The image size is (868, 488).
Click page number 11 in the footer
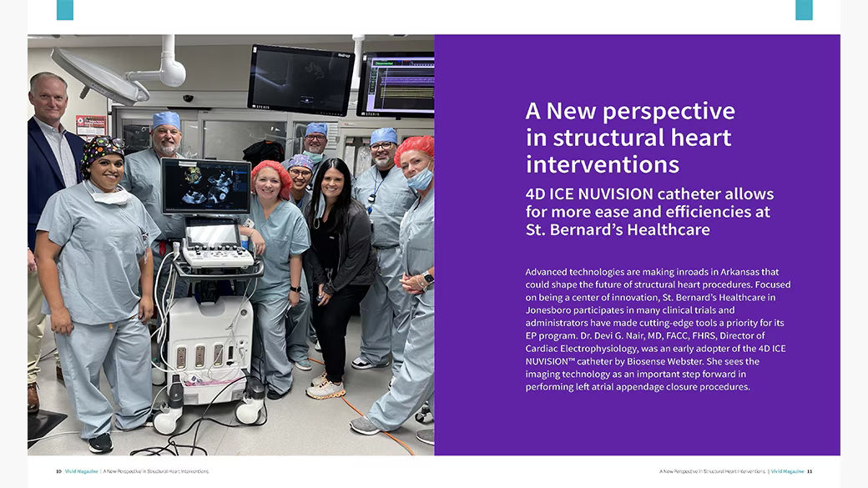pos(810,471)
